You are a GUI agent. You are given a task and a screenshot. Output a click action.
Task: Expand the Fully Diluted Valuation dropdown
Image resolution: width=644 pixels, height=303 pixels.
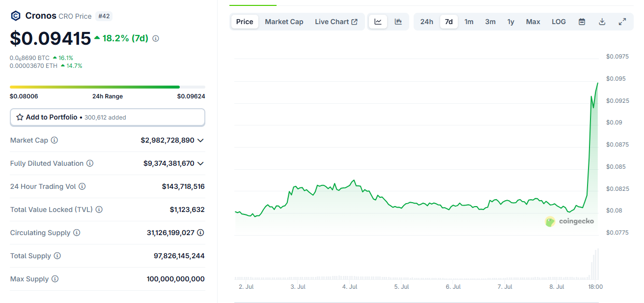[x=200, y=163]
